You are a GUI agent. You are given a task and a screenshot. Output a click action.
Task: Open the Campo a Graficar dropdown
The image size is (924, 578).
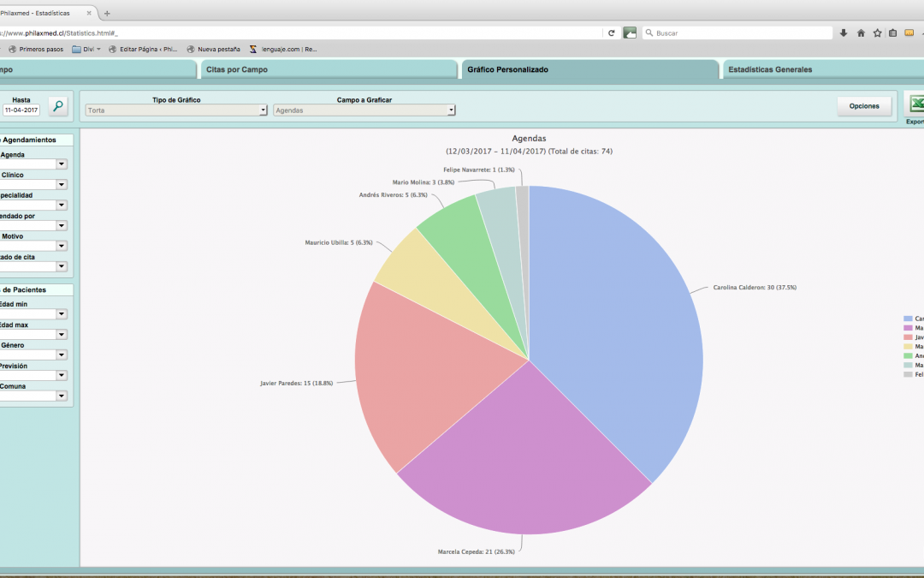click(364, 110)
